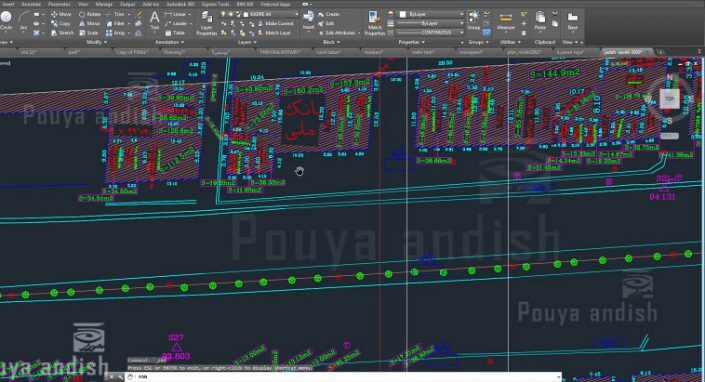
Task: Click object color white swatch
Action: pos(403,14)
